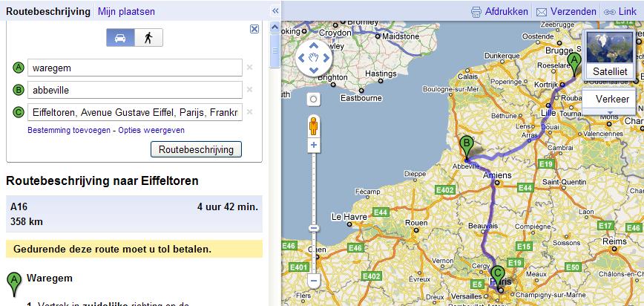
Task: Click '358 km' distance text
Action: click(x=26, y=222)
